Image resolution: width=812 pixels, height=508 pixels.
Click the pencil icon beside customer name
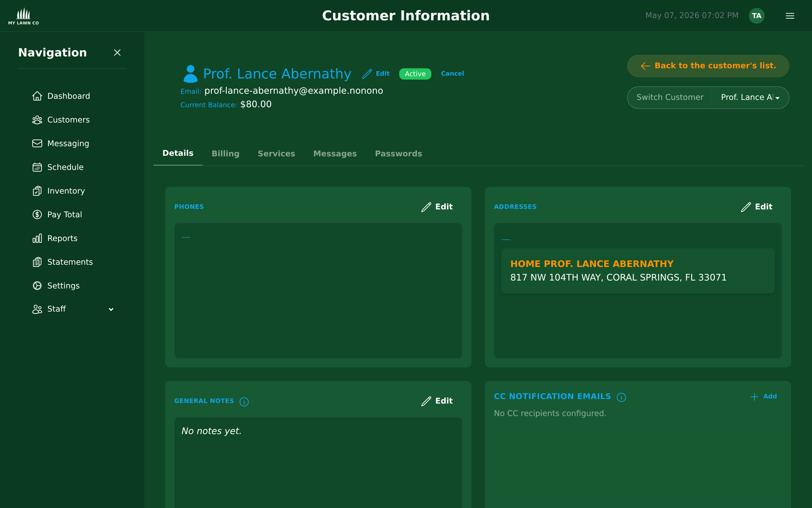367,74
